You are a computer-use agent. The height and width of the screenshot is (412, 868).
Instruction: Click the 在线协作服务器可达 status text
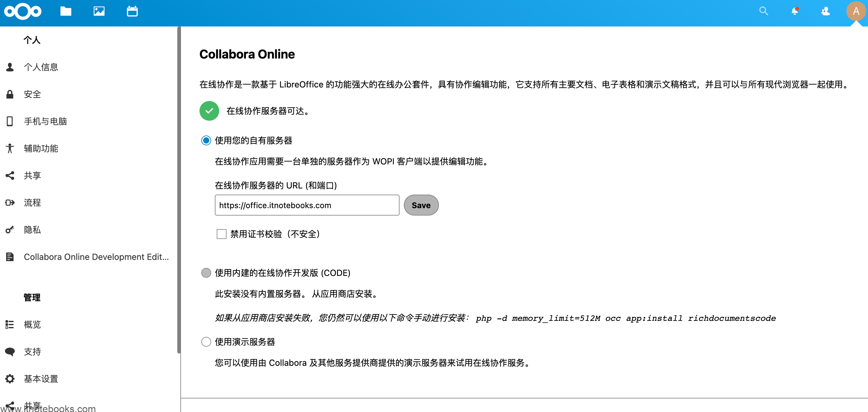(x=268, y=111)
